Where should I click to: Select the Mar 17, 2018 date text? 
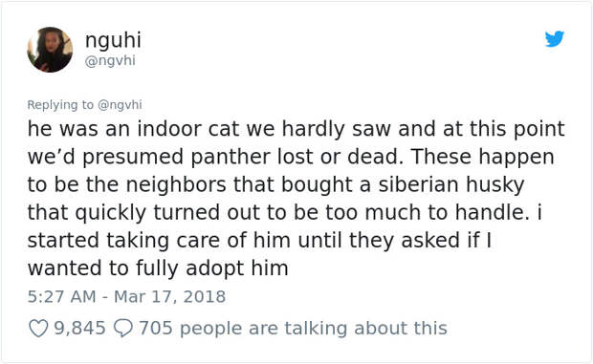(170, 297)
